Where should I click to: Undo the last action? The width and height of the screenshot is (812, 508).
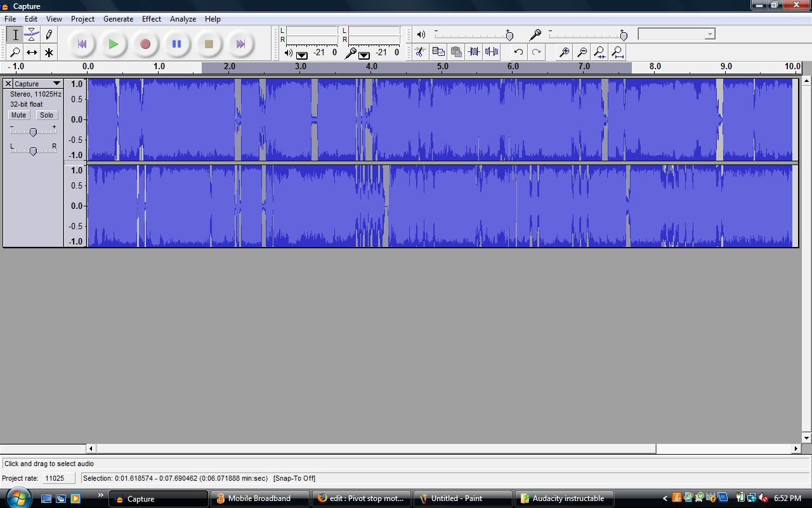tap(518, 52)
